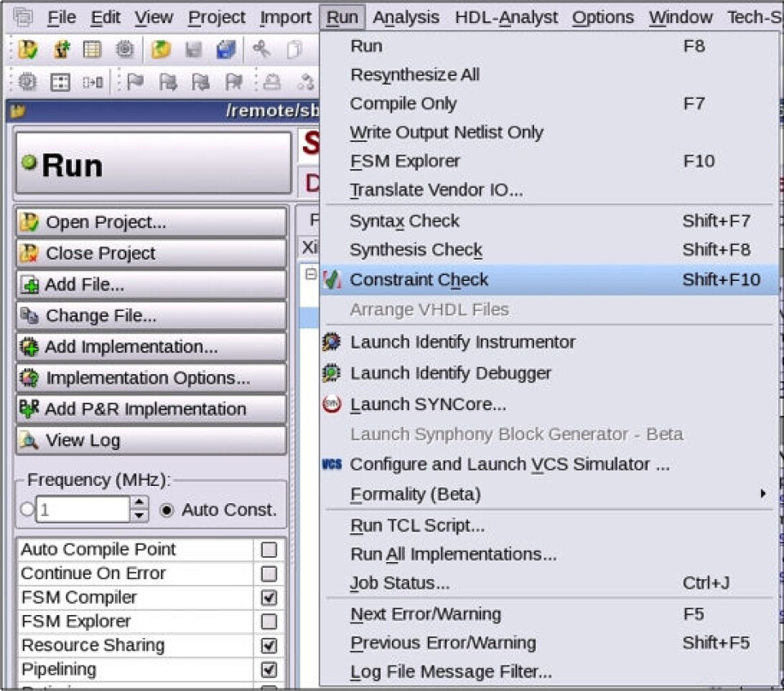Screen dimensions: 784x691
Task: Collapse the project tree minus node
Action: pos(311,274)
